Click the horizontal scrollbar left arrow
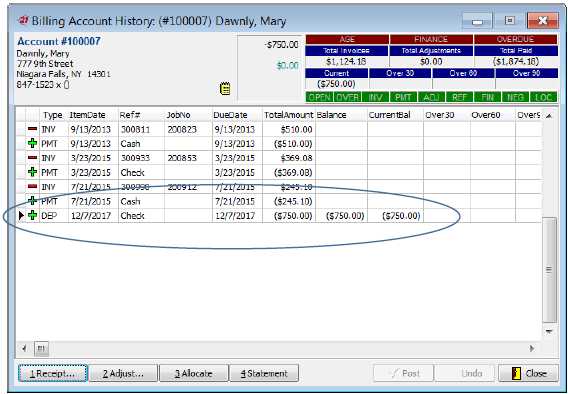Viewport: 568px width, 394px height. tap(24, 349)
